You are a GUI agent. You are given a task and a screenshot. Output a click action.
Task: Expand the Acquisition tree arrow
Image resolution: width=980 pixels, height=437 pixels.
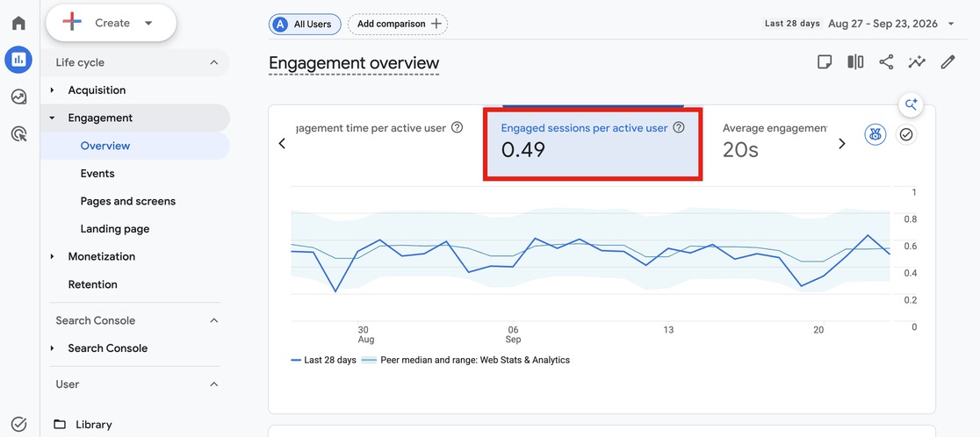(x=53, y=90)
